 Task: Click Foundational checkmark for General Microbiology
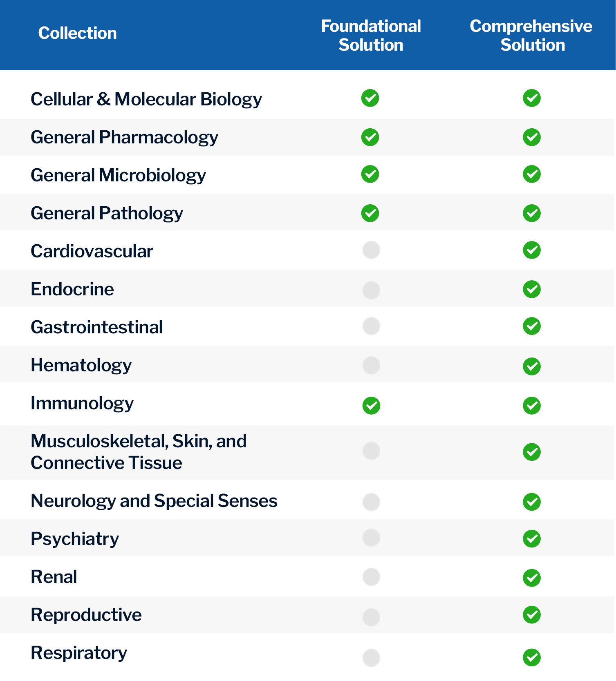(x=370, y=174)
